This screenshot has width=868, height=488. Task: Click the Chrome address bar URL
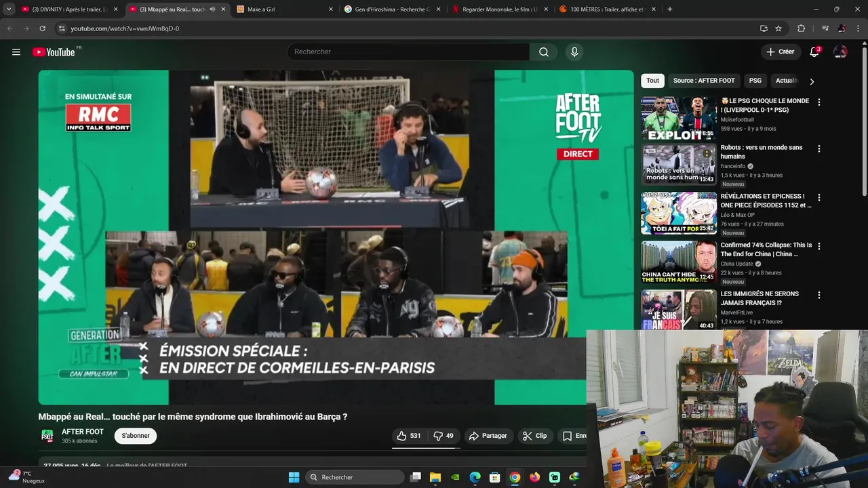click(125, 28)
